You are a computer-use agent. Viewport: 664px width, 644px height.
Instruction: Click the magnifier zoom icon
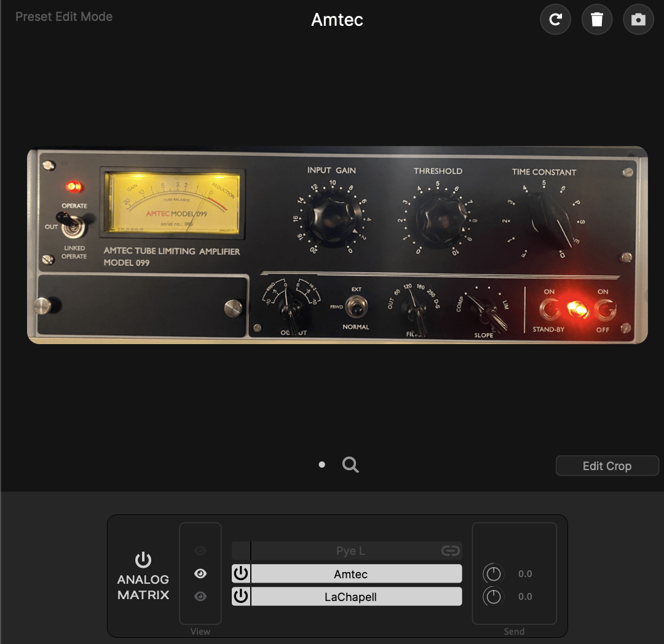coord(350,465)
